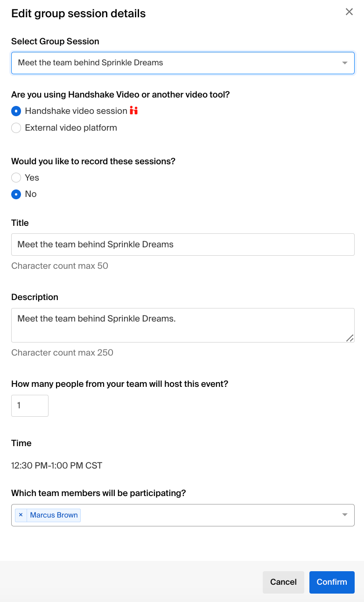Click the red Handshake logo icon
Screen dimensions: 364x602
pyautogui.click(x=133, y=111)
